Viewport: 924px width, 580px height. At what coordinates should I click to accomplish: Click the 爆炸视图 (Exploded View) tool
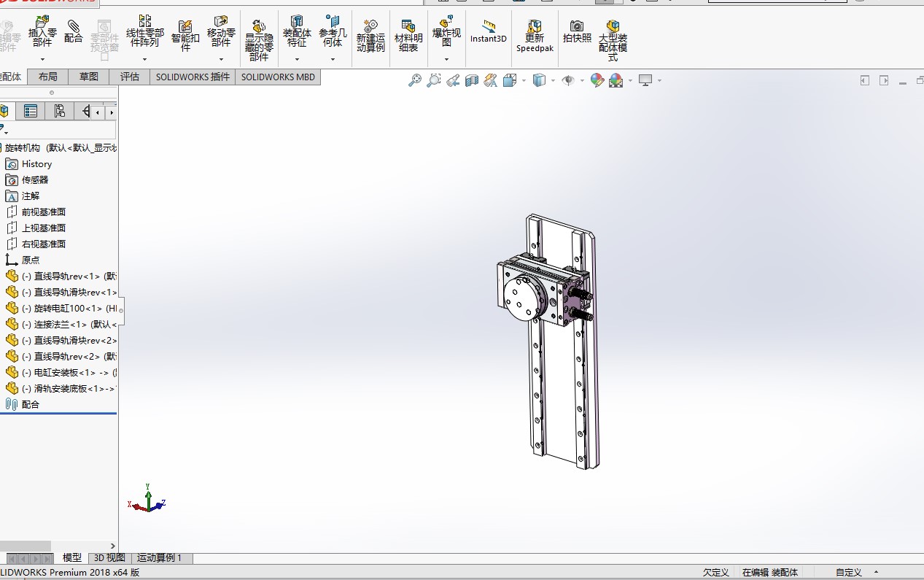pos(446,31)
